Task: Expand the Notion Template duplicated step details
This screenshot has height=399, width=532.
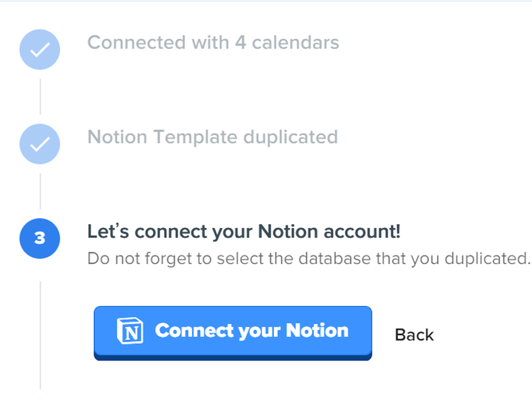Action: pyautogui.click(x=213, y=137)
